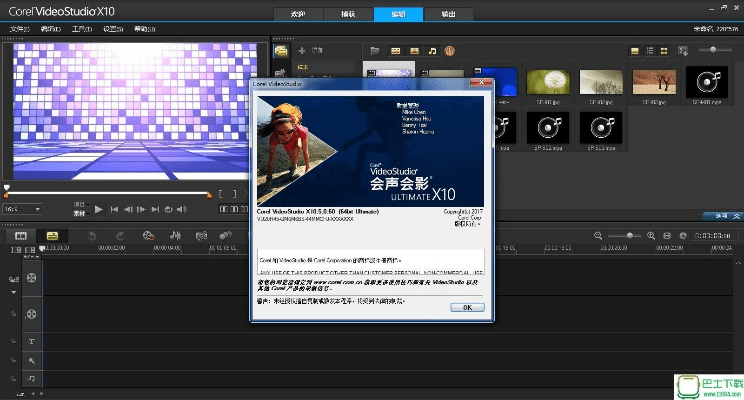Click the sort clips icon in library
The height and width of the screenshot is (400, 744).
pos(681,50)
